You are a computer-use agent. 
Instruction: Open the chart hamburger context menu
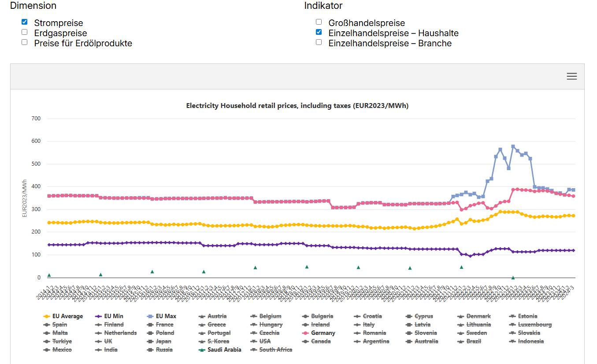coord(571,76)
